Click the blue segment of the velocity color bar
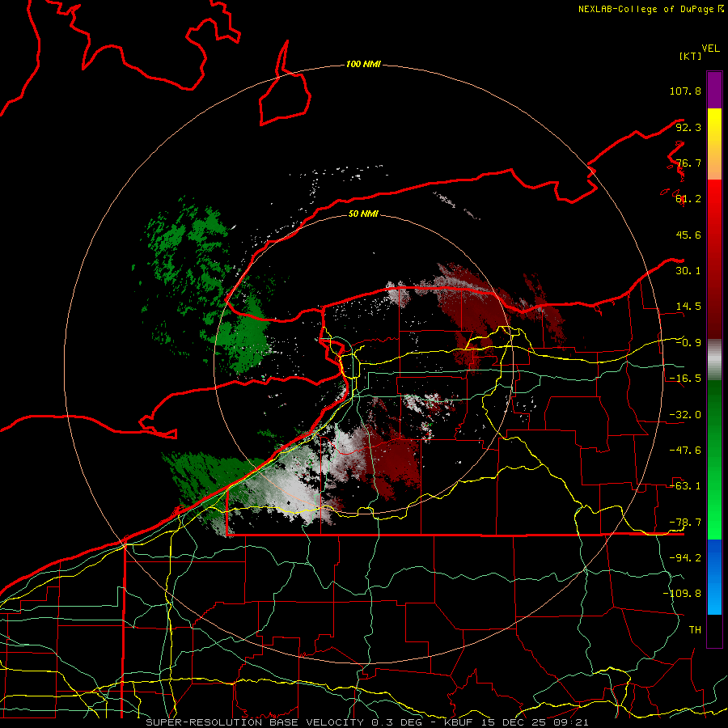The image size is (728, 728). (714, 577)
